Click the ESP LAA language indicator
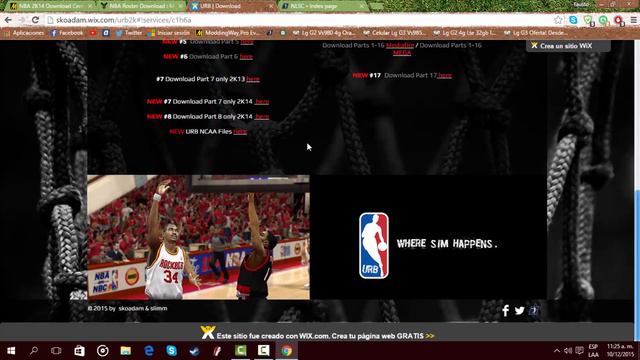This screenshot has width=640, height=360. pyautogui.click(x=593, y=351)
